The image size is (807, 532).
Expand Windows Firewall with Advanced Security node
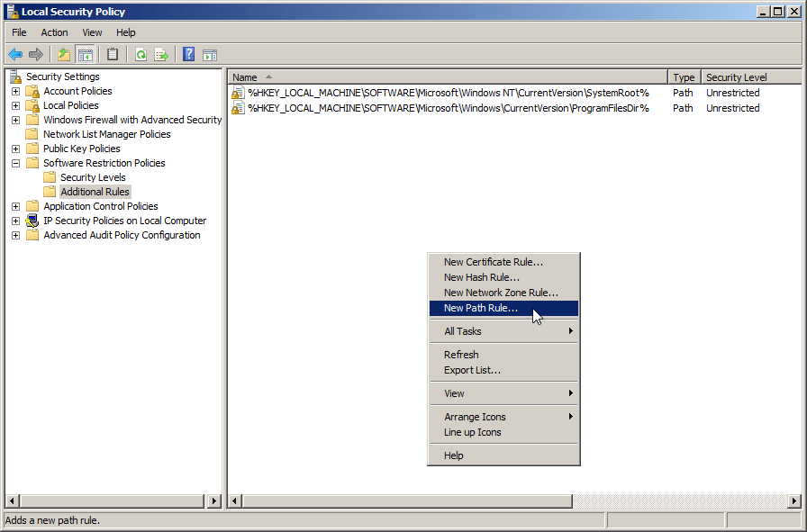(x=16, y=120)
